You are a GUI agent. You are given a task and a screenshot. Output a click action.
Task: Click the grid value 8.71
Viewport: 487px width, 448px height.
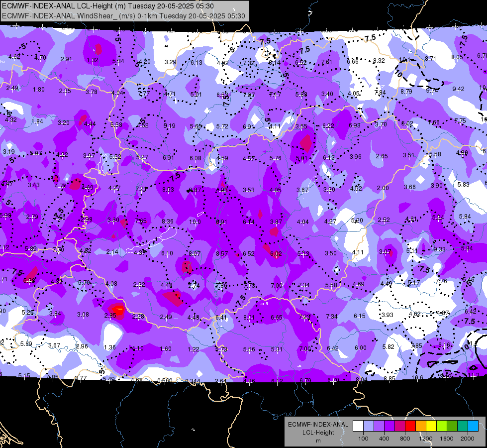click(x=430, y=59)
